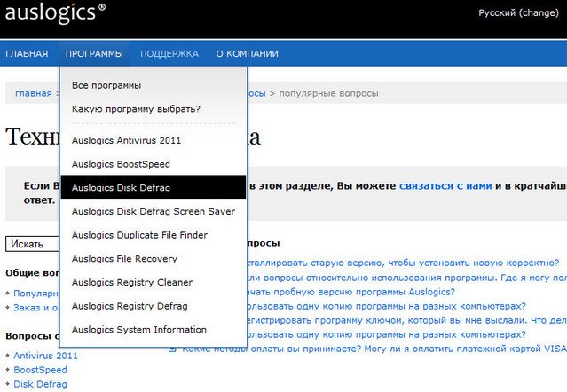Select Auslogics File Recovery entry

coord(124,259)
